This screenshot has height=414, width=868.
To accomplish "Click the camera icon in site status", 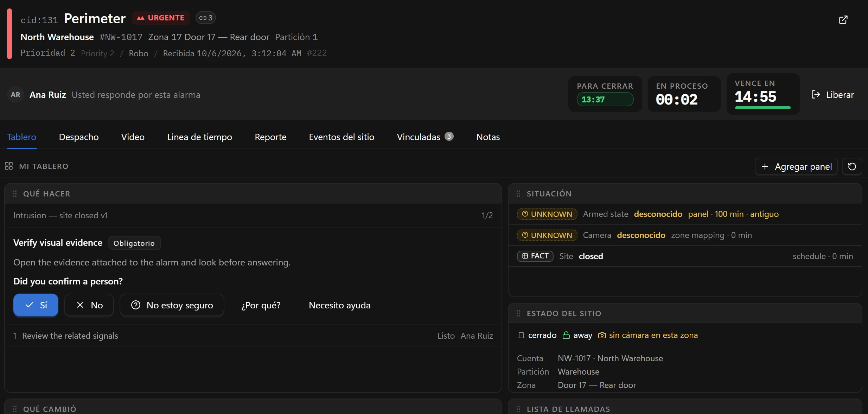I will click(602, 335).
